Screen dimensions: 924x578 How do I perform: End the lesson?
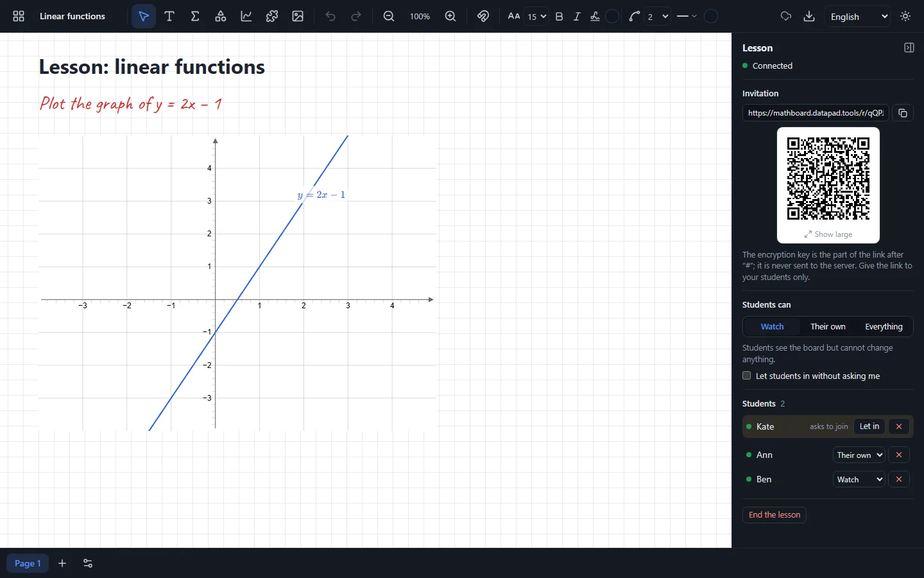point(774,515)
